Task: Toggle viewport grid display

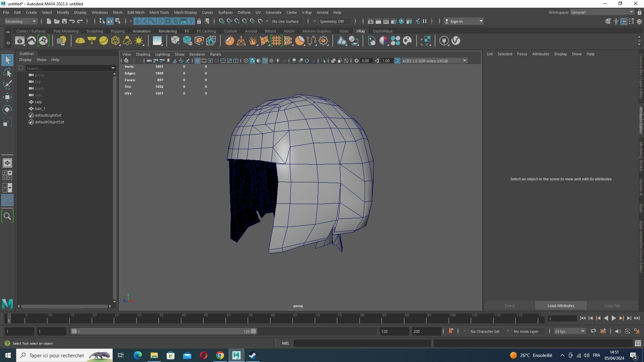Action: click(x=198, y=61)
